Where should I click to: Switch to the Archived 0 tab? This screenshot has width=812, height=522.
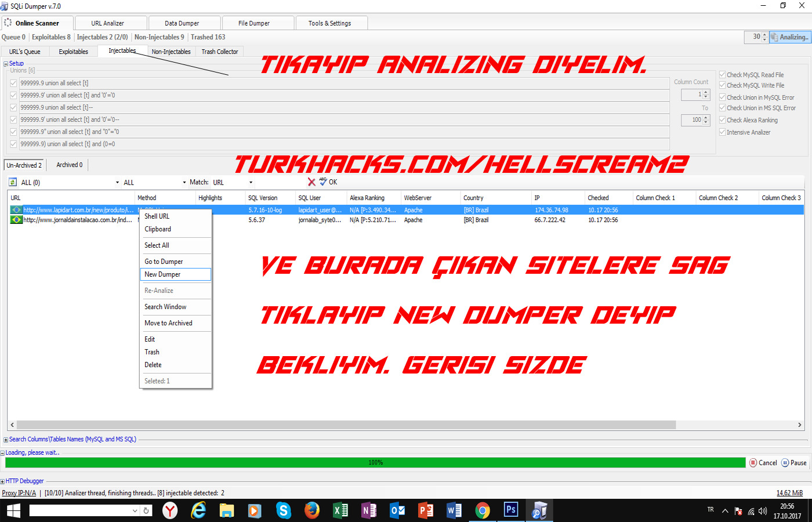(x=70, y=165)
